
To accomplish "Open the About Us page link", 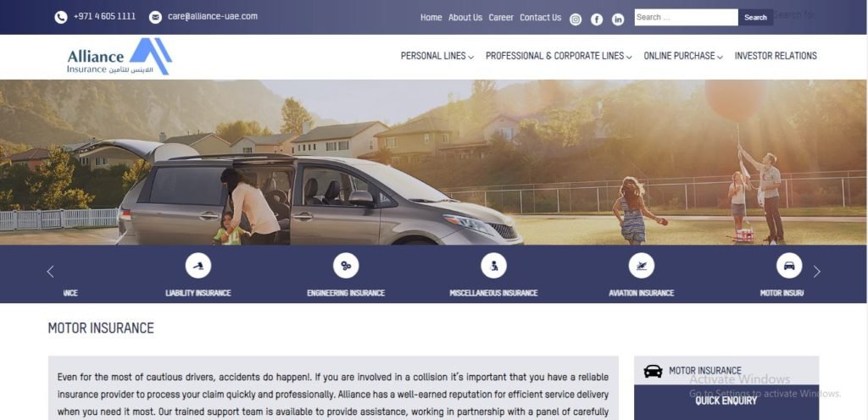I will click(465, 18).
